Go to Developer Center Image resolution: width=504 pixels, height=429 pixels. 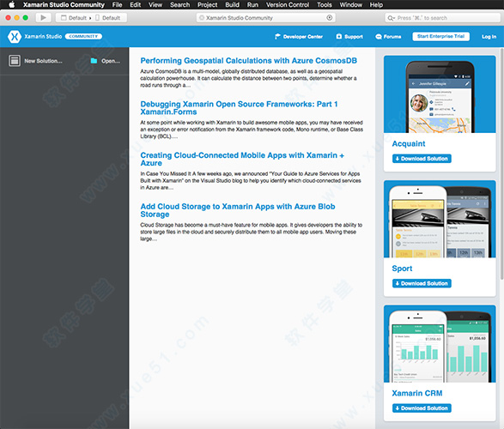pyautogui.click(x=303, y=37)
